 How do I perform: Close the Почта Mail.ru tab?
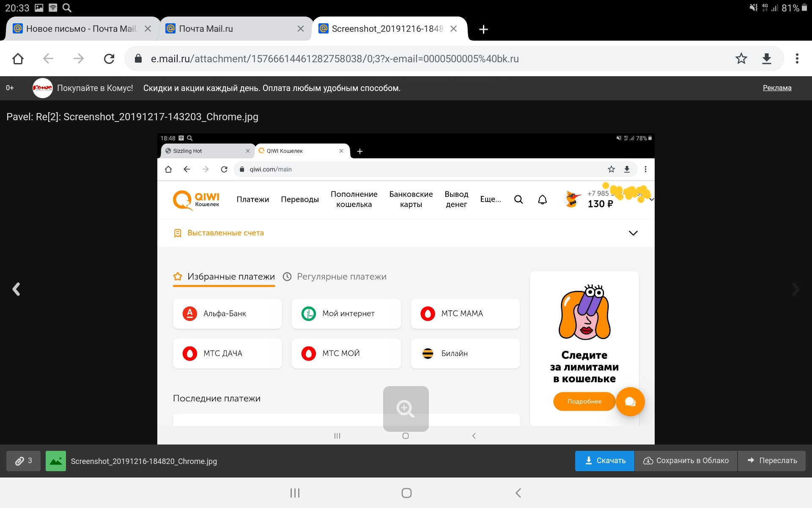[301, 29]
